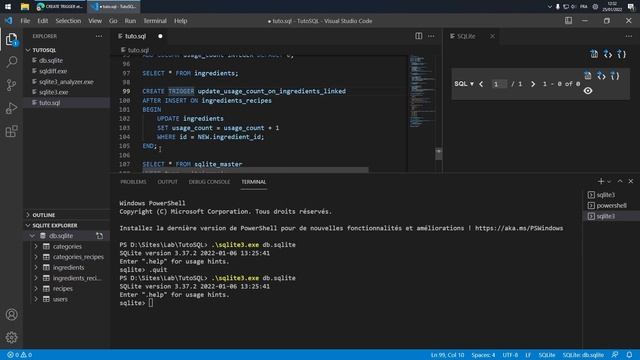
Task: Expand the OUTLINE section
Action: tap(67, 215)
